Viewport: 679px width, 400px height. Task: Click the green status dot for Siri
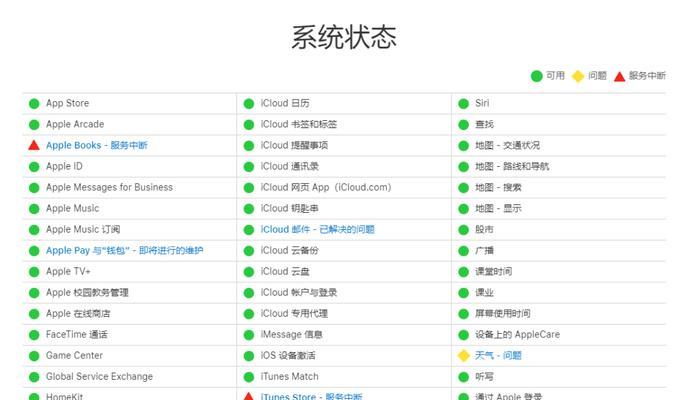point(463,103)
